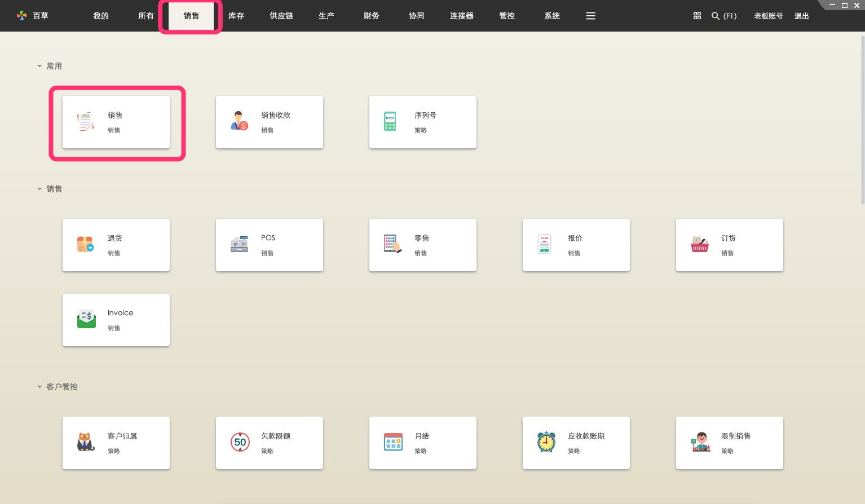Viewport: 865px width, 504px height.
Task: Open the Invoice envelope icon
Action: (x=86, y=319)
